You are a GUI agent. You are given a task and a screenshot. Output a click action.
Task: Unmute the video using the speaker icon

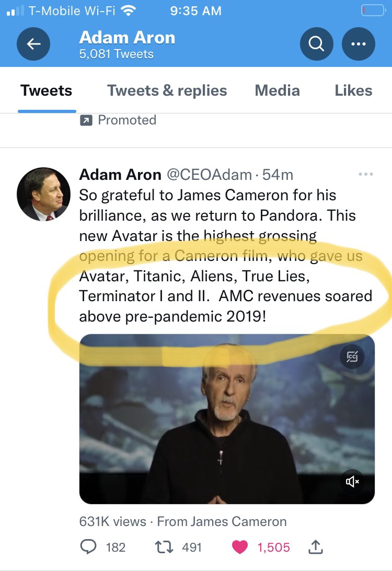point(352,481)
